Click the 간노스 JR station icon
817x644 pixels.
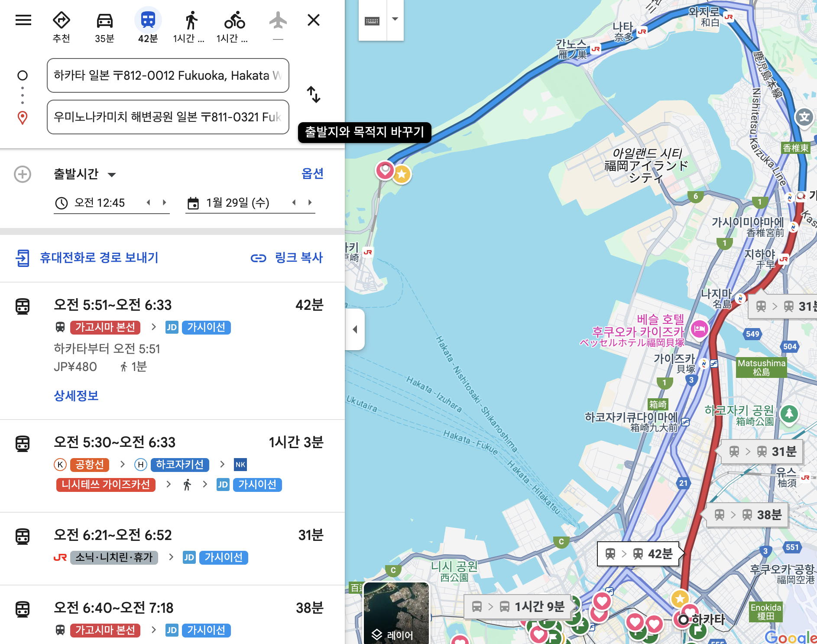pyautogui.click(x=596, y=49)
